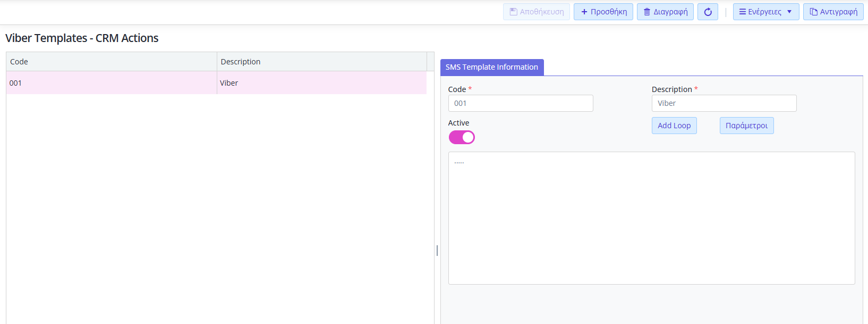Select the SMS Template Information tab
Screen dimensions: 868x324
492,67
